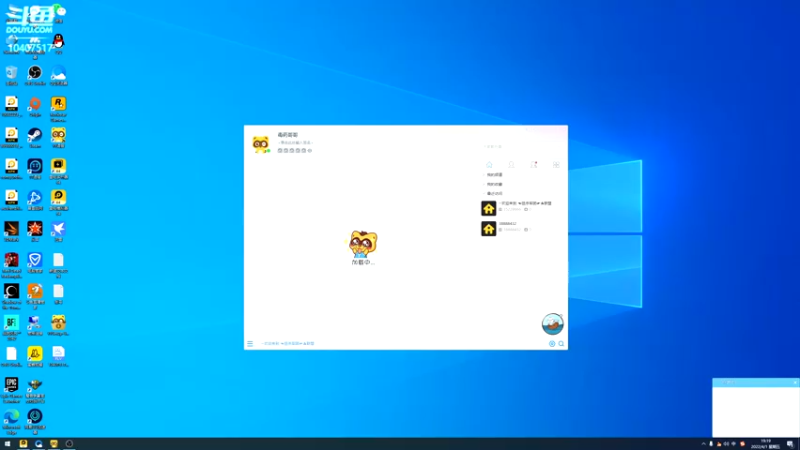Open the Origin desktop shortcut
This screenshot has width=800, height=450.
pos(35,106)
